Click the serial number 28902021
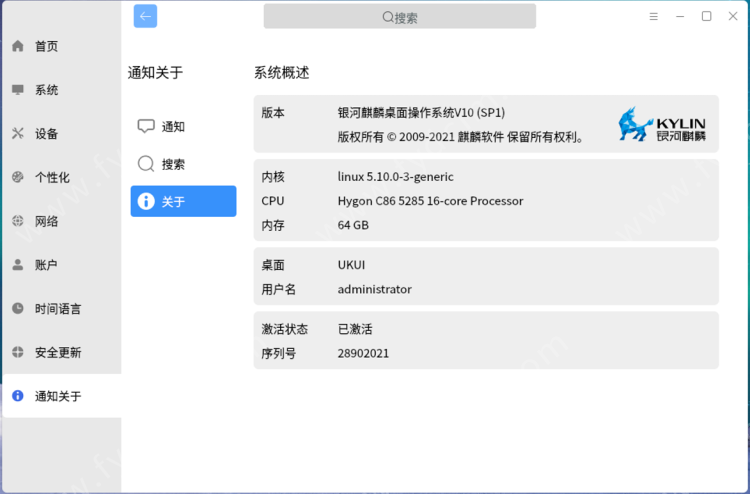750x494 pixels. point(363,353)
